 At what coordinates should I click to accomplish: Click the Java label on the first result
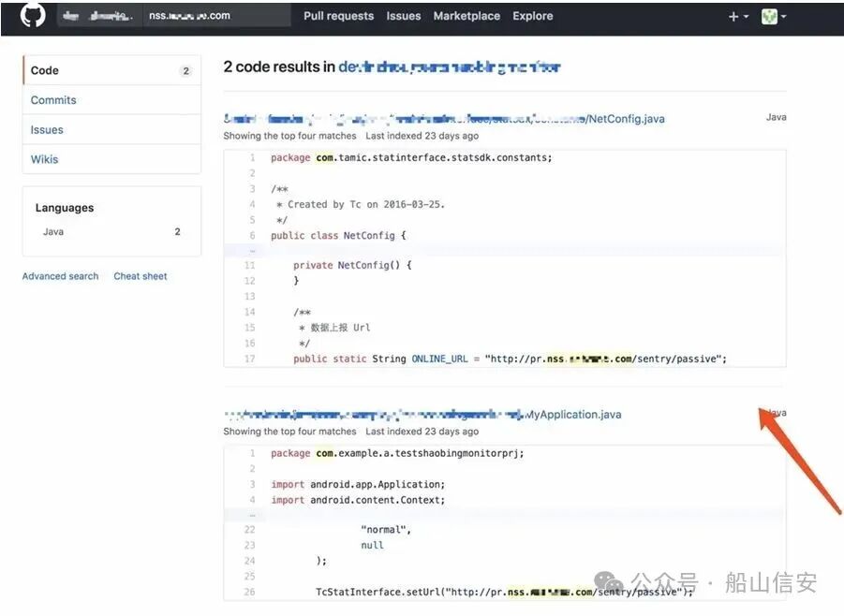776,117
